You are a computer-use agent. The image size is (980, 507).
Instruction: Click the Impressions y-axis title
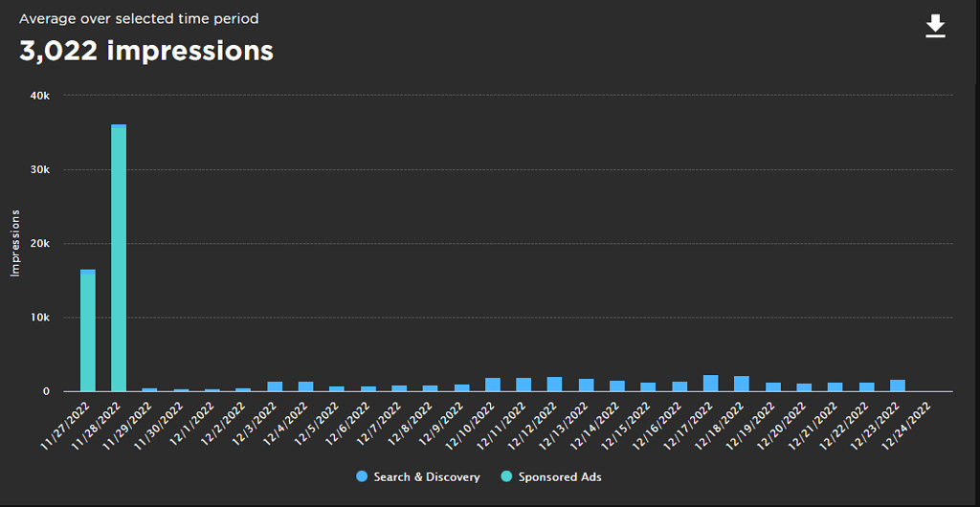15,242
